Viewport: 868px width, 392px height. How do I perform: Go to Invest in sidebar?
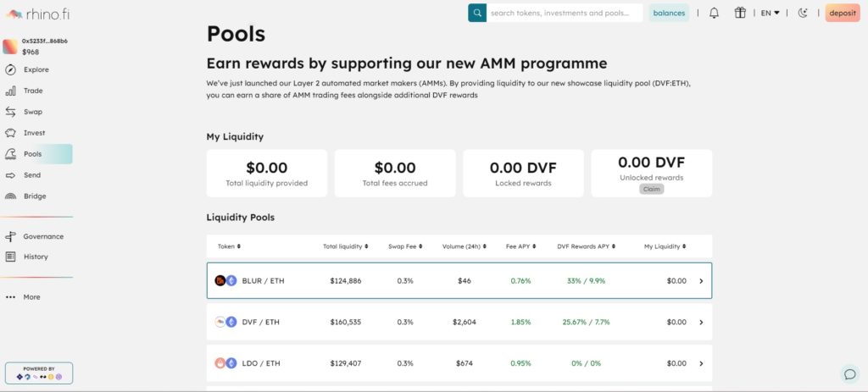pos(34,133)
